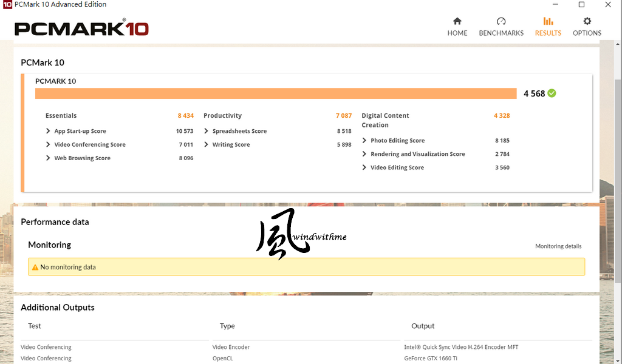Click the orange PCMark 10 score bar

(x=276, y=93)
